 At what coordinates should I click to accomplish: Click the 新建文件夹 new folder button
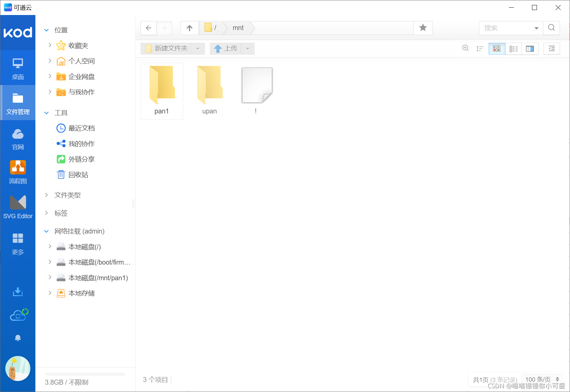166,49
